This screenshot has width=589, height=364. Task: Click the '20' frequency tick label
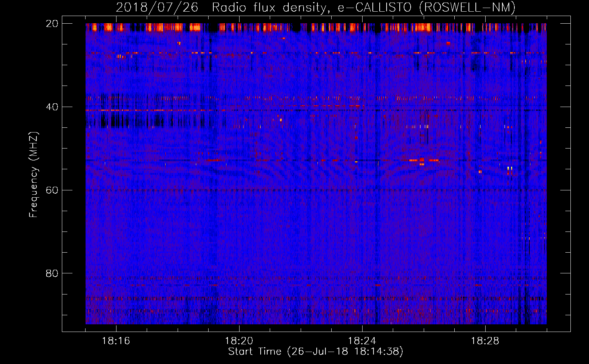point(52,24)
